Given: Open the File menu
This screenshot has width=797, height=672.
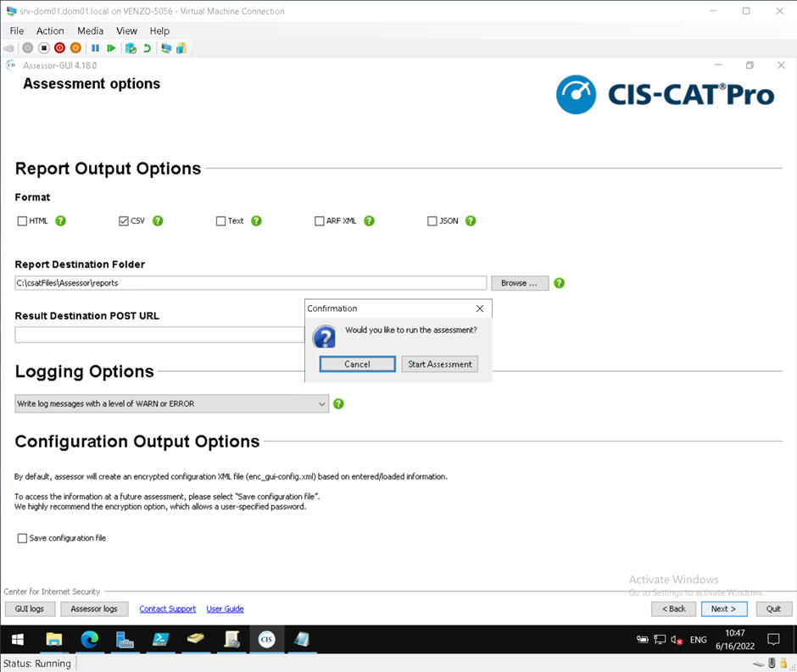Looking at the screenshot, I should (x=17, y=31).
